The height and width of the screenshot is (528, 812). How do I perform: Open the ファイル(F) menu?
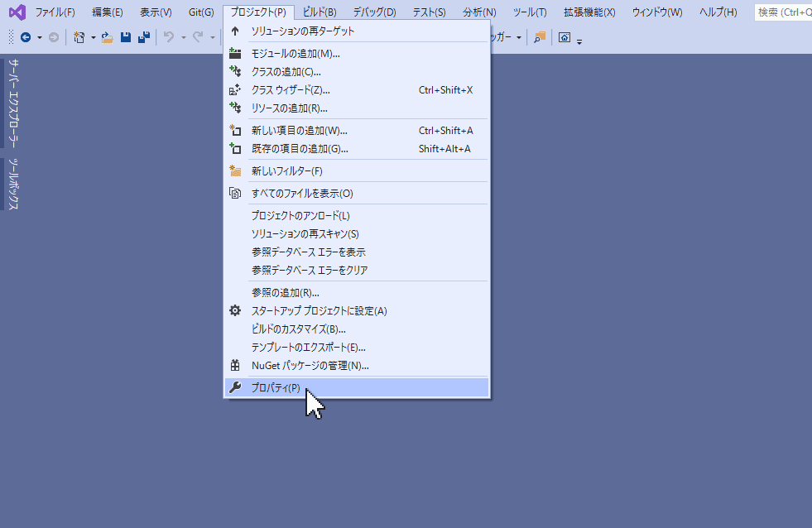point(55,12)
